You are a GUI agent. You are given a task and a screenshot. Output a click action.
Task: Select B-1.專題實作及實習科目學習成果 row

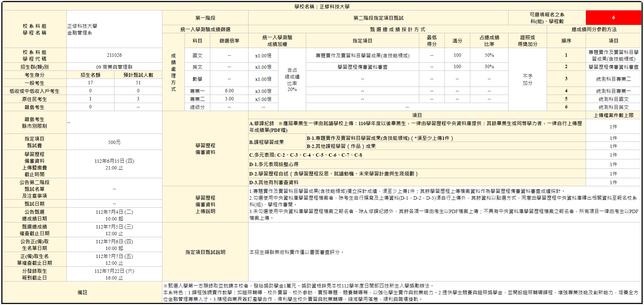click(x=446, y=138)
